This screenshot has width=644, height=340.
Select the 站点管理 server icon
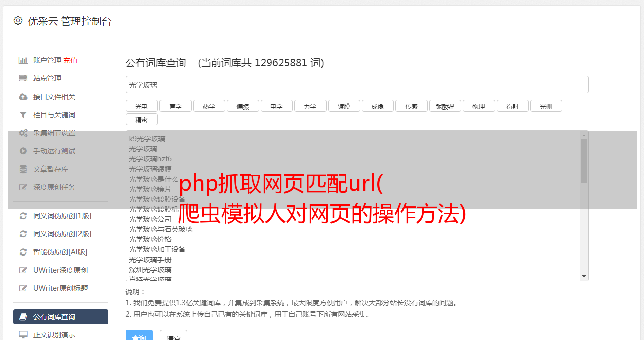pos(23,78)
